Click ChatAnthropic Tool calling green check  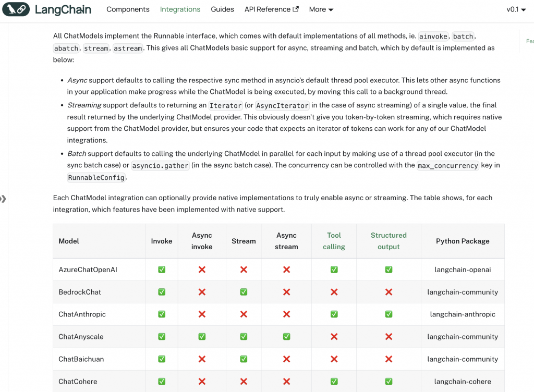tap(334, 314)
